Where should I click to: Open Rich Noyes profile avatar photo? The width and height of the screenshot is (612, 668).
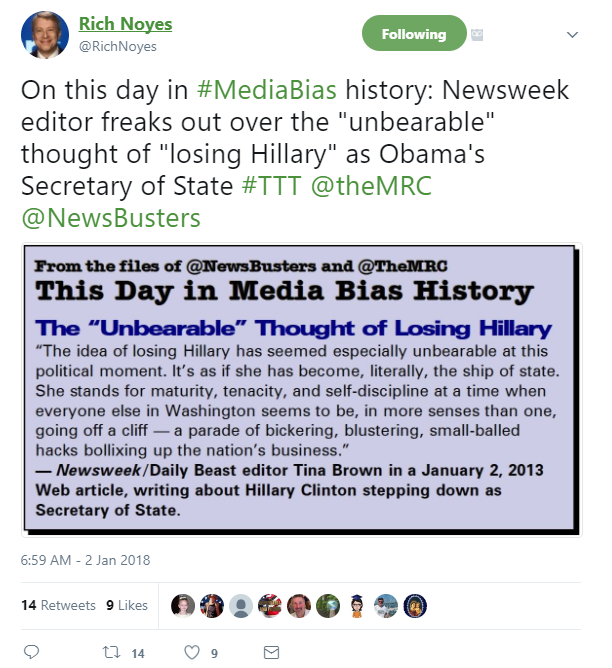(45, 35)
